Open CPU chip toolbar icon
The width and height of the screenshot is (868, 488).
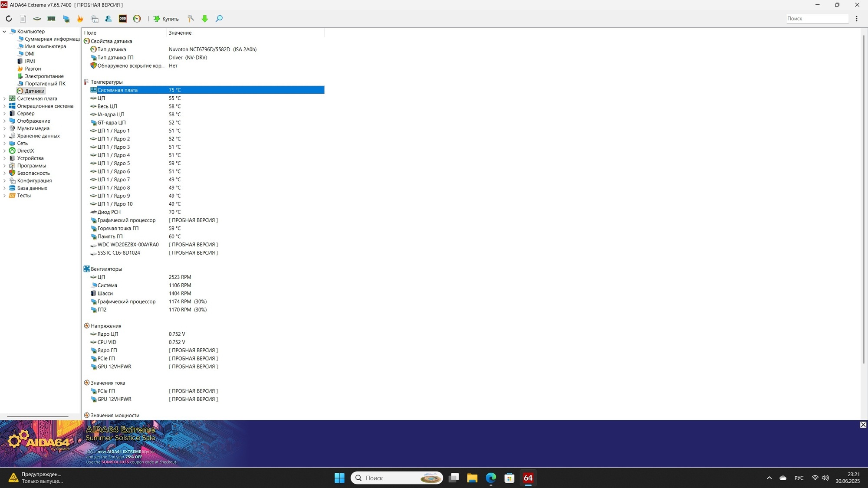click(37, 19)
